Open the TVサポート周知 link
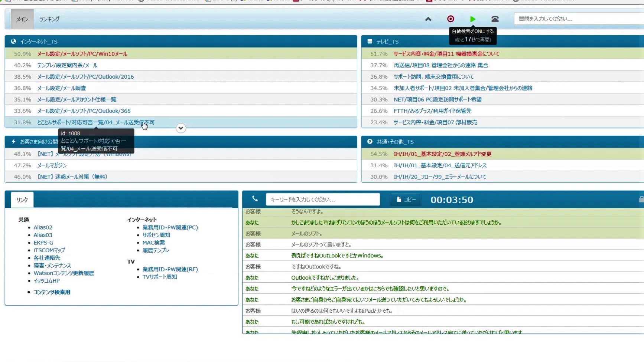Viewport: 644px width, 362px height. 160,277
